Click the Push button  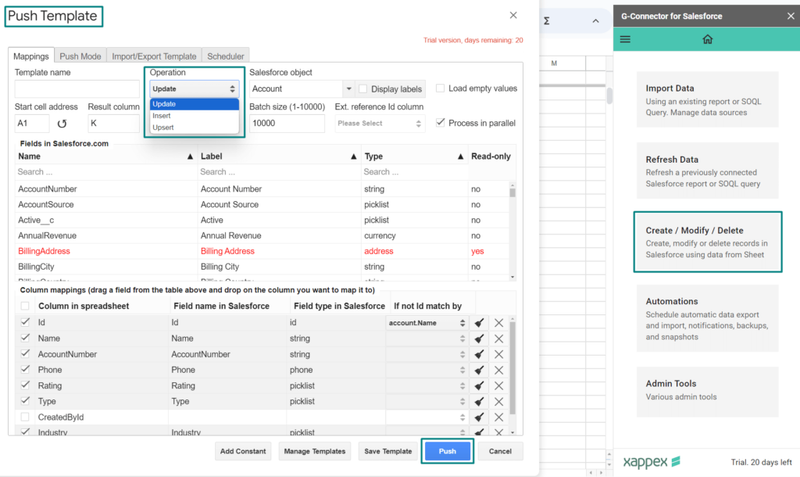pos(447,451)
